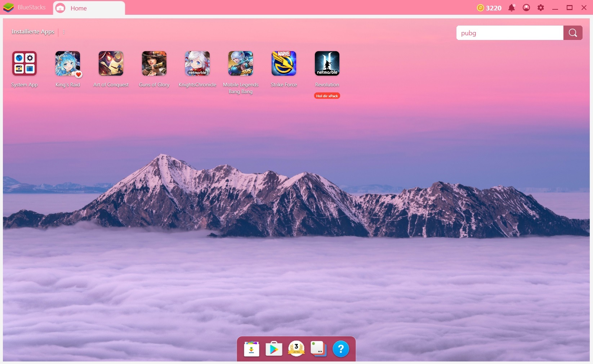Launch Art of Conquest game icon

[x=111, y=63]
